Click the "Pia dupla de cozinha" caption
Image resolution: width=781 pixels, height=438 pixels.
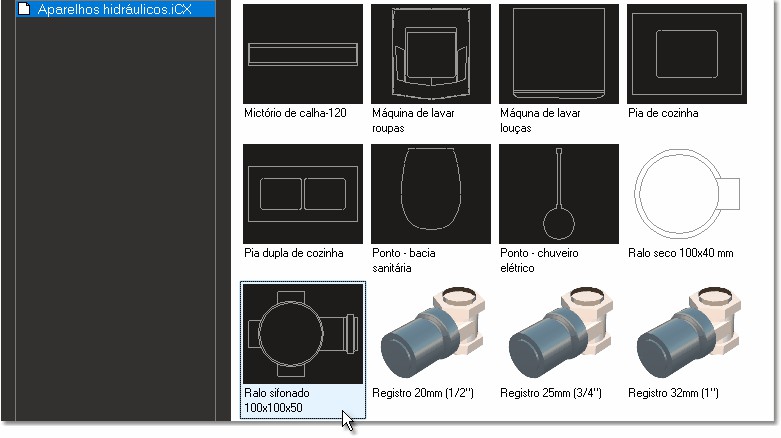(x=294, y=253)
